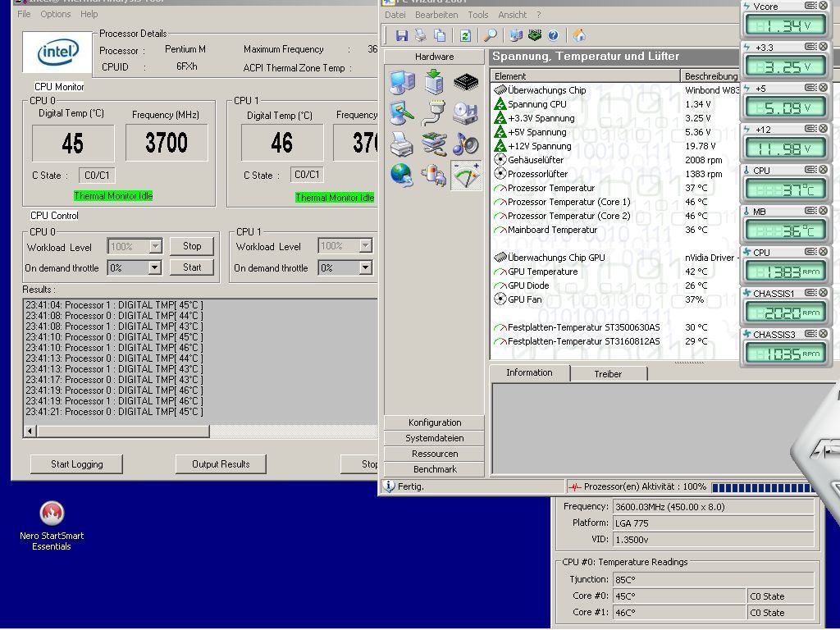
Task: Expand the Konfiguration section
Action: coord(435,422)
